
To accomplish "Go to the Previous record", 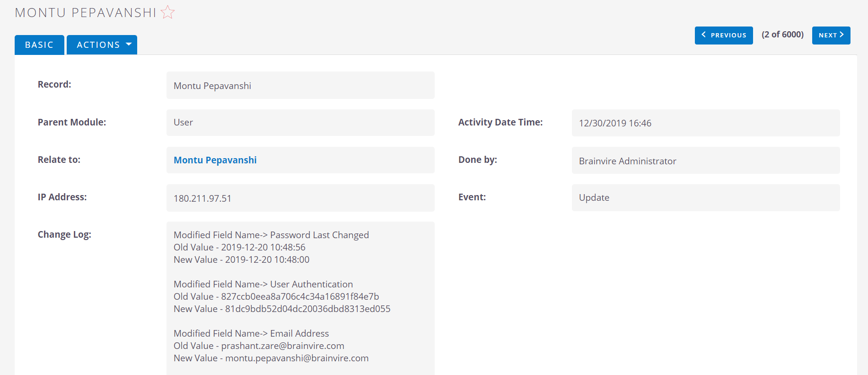I will tap(724, 35).
